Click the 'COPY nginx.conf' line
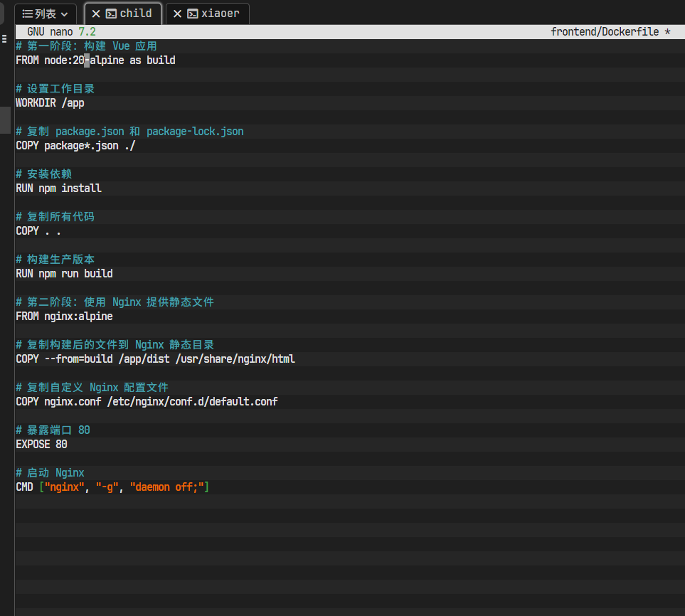The width and height of the screenshot is (685, 616). point(147,401)
